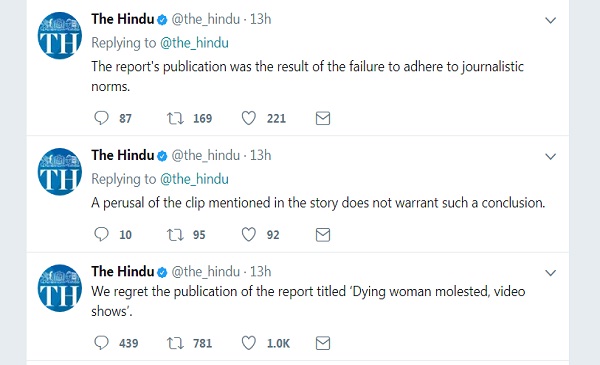Retweet the tweet with 95 retweets
Screen dimensions: 600x365
pyautogui.click(x=175, y=235)
